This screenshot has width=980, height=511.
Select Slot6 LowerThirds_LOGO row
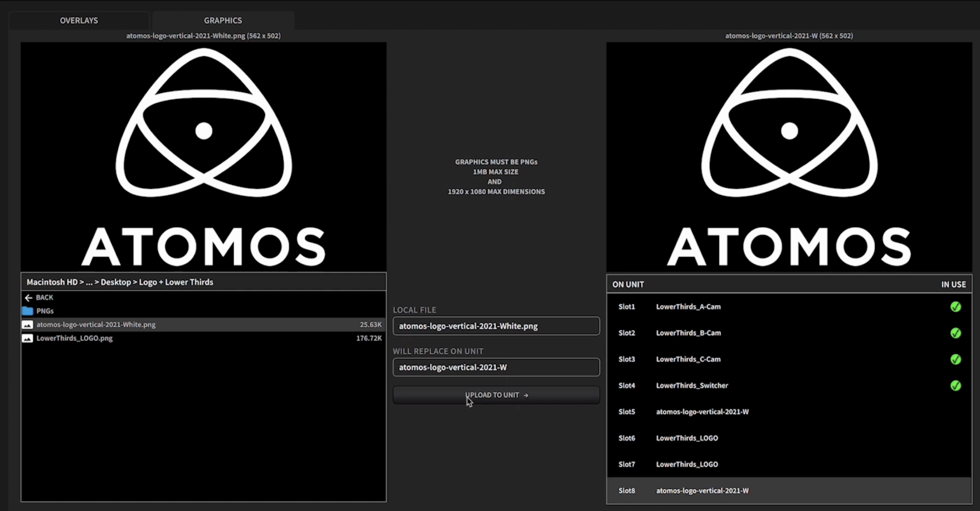(x=789, y=438)
